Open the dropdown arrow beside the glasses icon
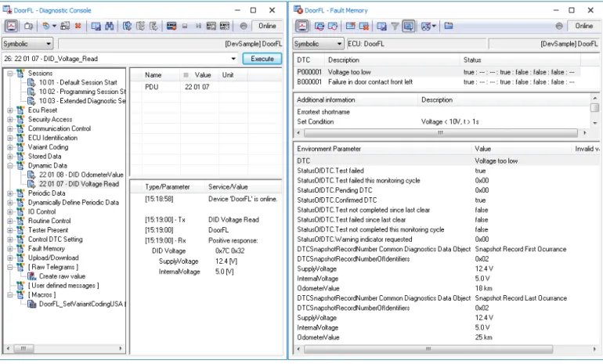Viewport: 603px width, 364px height. [x=434, y=26]
